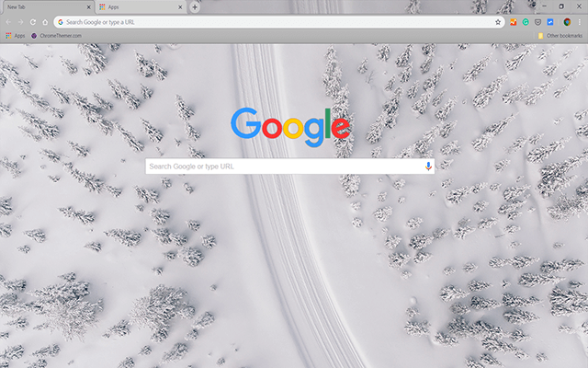
Task: Close the New Tab tab
Action: click(x=88, y=7)
